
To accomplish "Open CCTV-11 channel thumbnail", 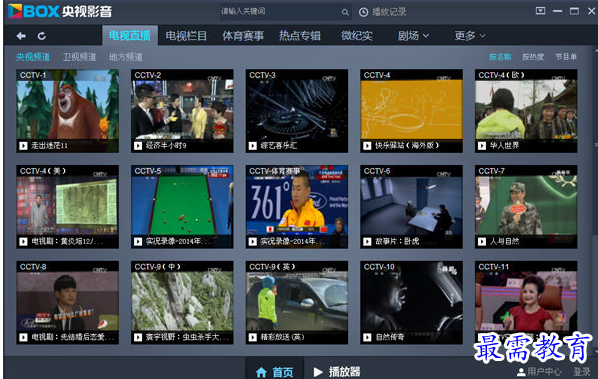I will (526, 302).
